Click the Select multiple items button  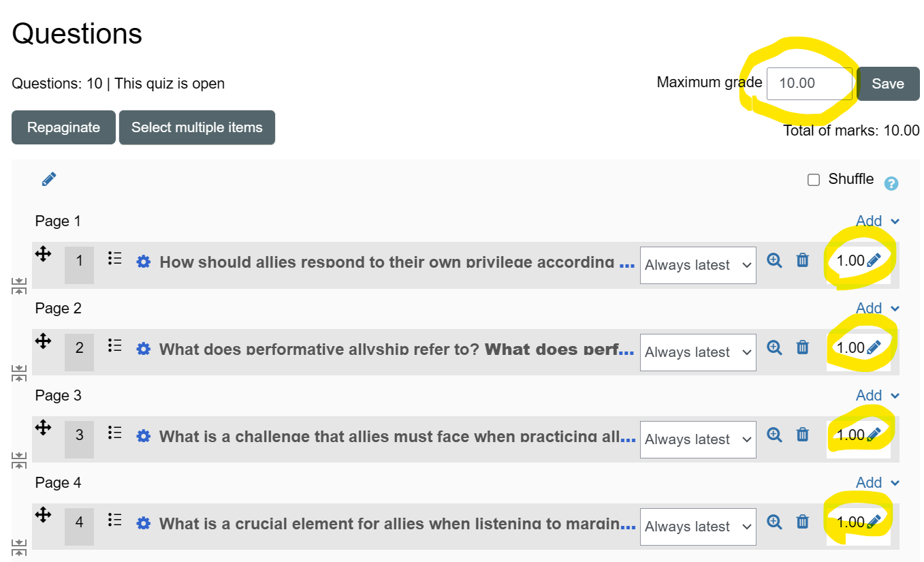197,127
